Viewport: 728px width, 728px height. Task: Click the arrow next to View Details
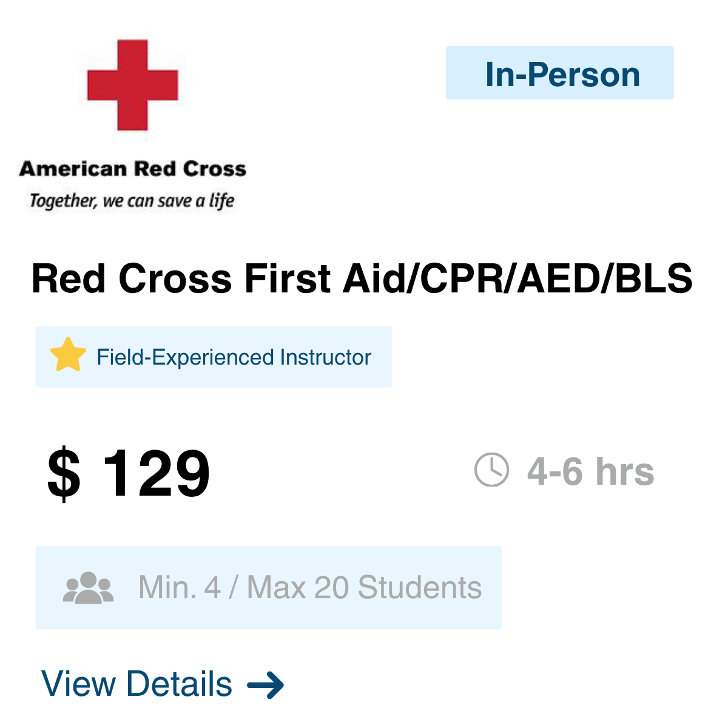coord(266,685)
